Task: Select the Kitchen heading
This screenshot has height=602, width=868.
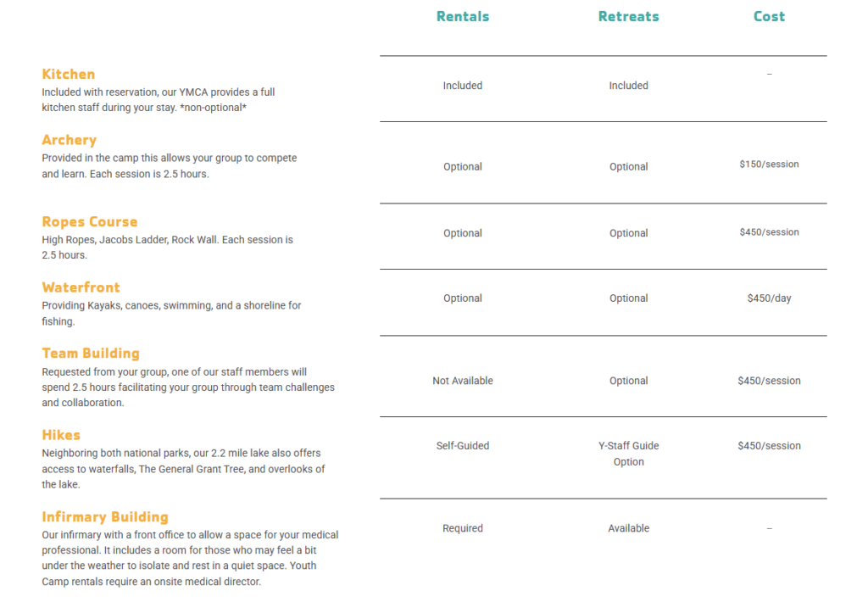Action: point(69,74)
